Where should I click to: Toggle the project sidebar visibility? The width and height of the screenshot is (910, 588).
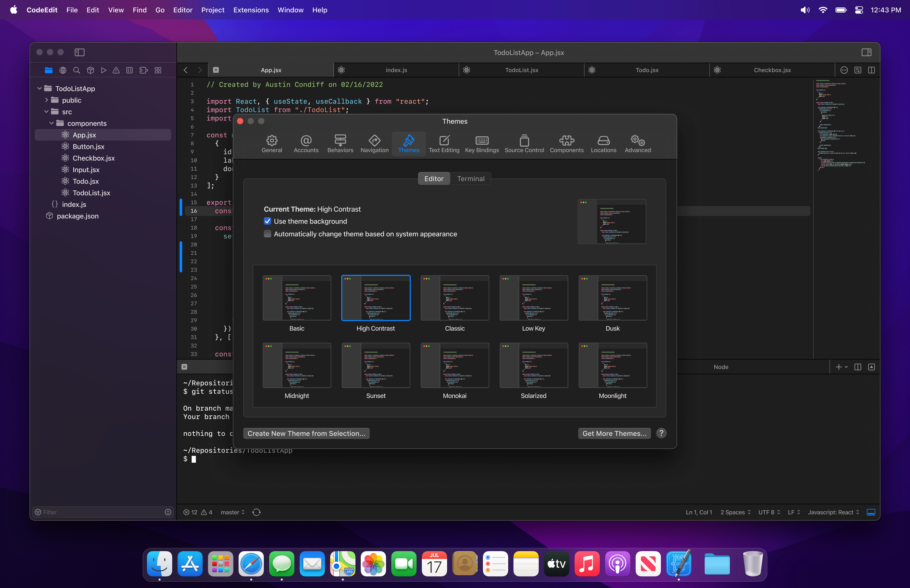(80, 52)
